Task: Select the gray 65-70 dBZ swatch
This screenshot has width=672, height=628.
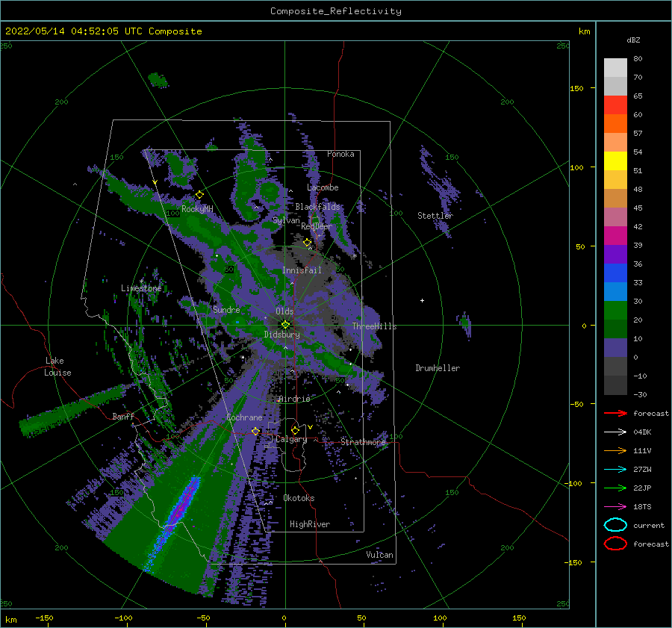Action: pos(615,86)
